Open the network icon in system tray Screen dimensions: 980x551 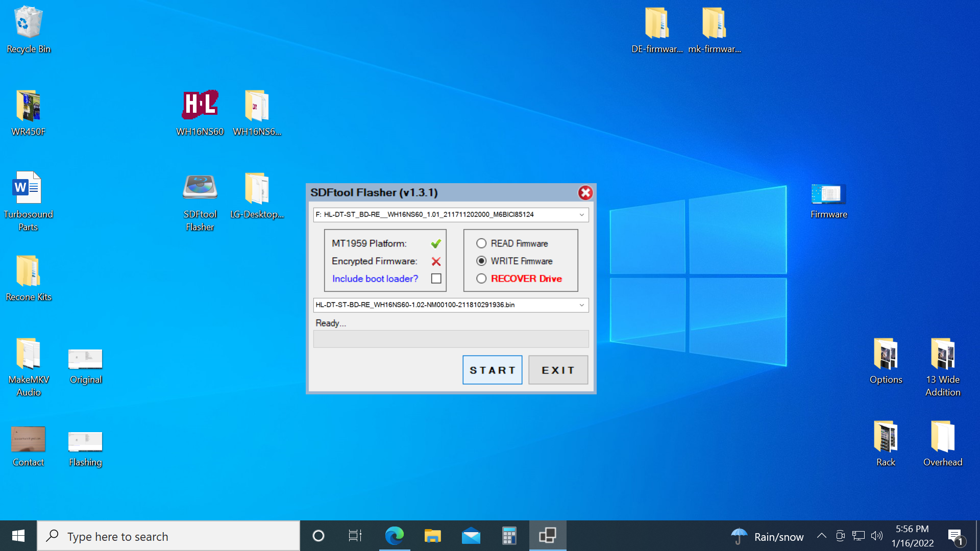coord(859,536)
